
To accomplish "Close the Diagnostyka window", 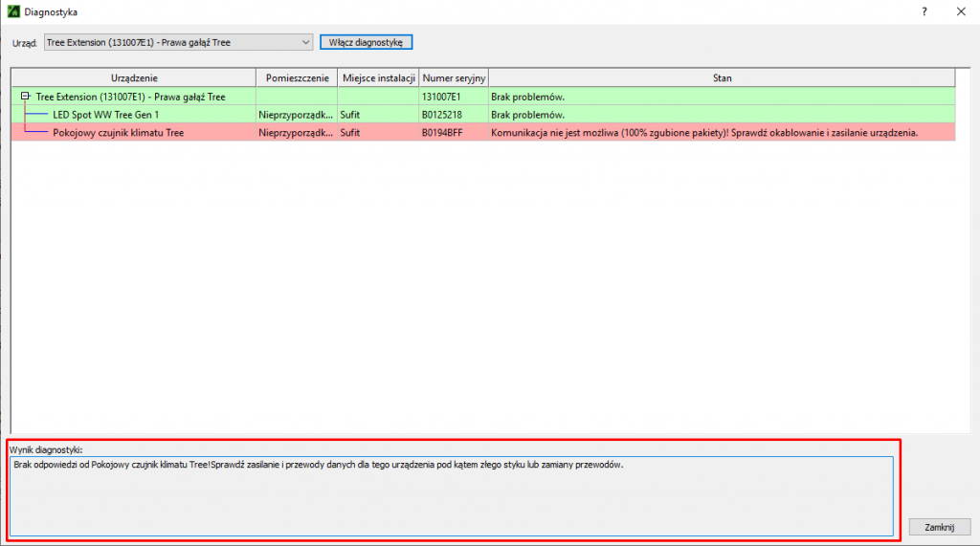I will (x=959, y=12).
